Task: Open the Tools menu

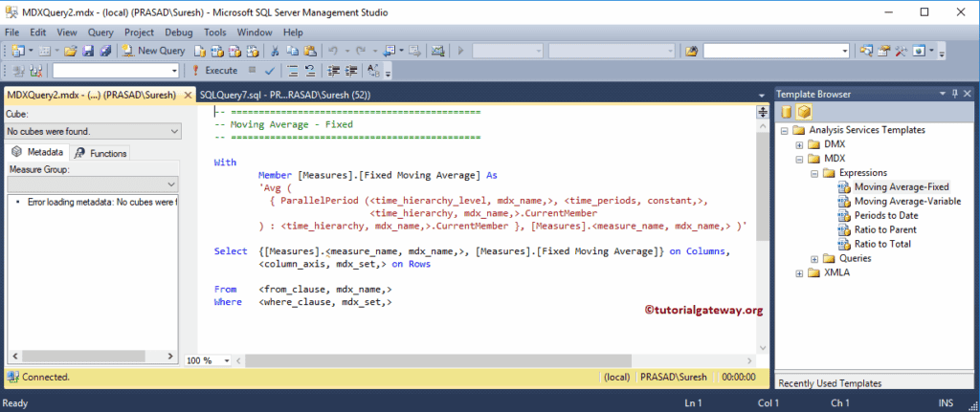Action: pos(215,32)
